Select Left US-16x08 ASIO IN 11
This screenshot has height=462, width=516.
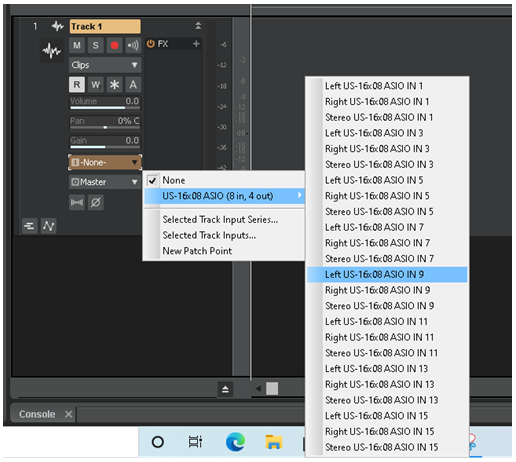387,322
